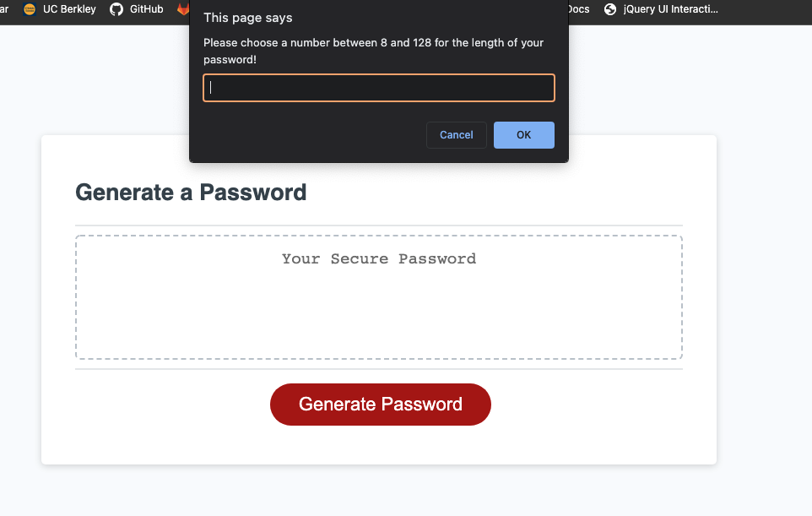812x516 pixels.
Task: Click the partially visible bookmark at far left
Action: pyautogui.click(x=4, y=9)
